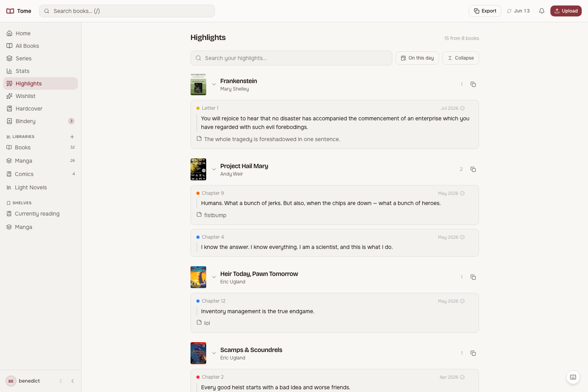Click note icon beside 'lol'
Viewport: 588px width, 392px height.
coord(199,323)
